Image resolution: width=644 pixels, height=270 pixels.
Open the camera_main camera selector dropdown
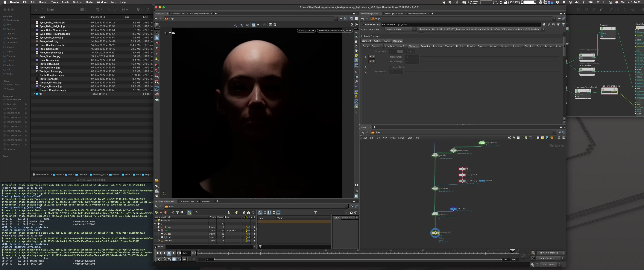335,31
